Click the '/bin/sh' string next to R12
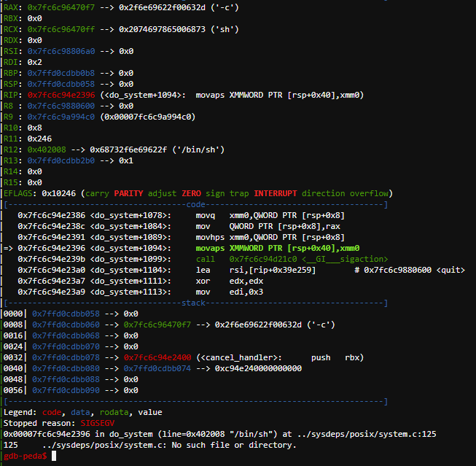The image size is (476, 466). coord(198,149)
